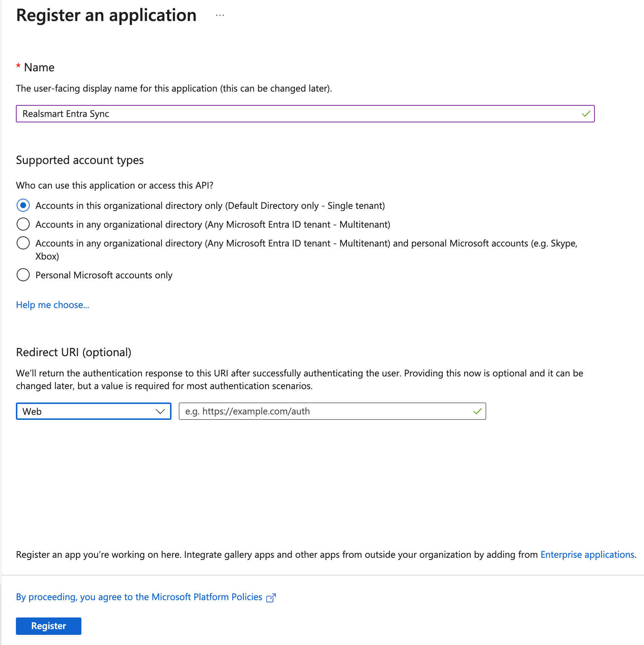Pick Personal Microsoft accounts only
The image size is (644, 645).
pos(23,275)
